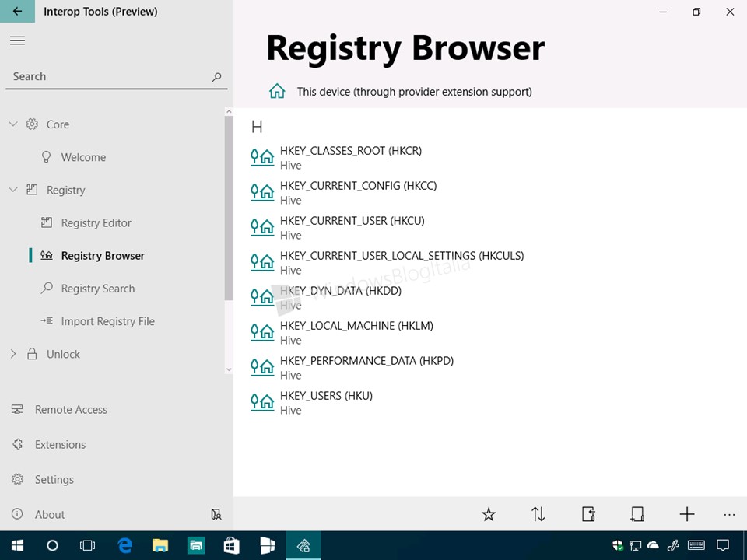The width and height of the screenshot is (747, 560).
Task: Open OneDrive tray icon
Action: coord(653,545)
